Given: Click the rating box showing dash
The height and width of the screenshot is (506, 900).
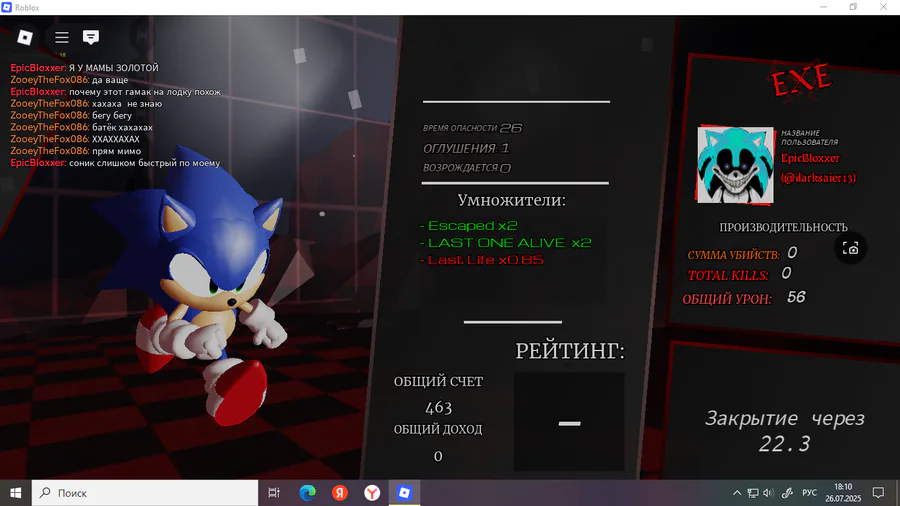Looking at the screenshot, I should (569, 422).
